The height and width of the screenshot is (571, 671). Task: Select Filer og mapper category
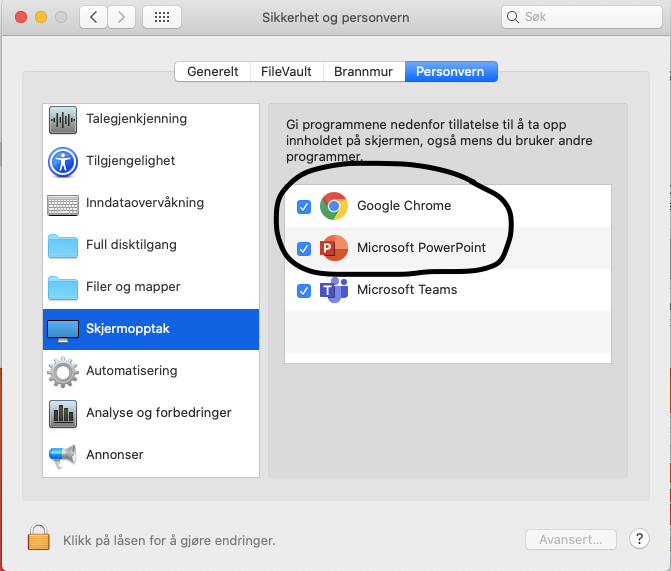pos(133,287)
